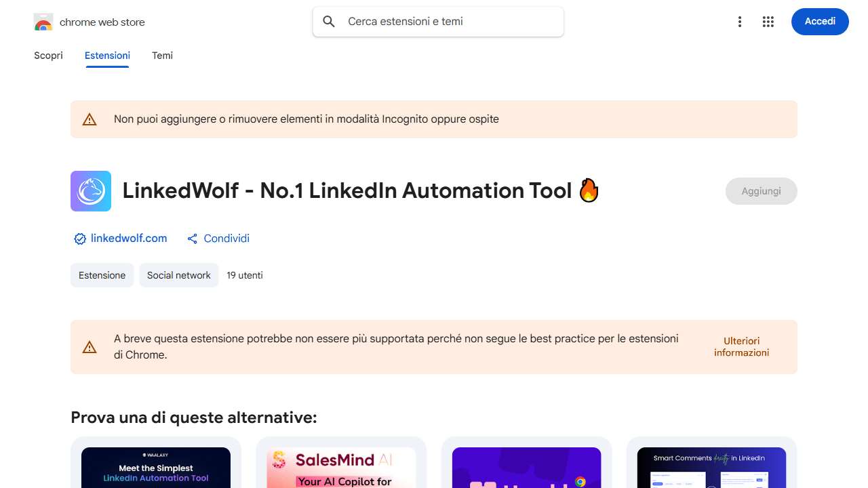
Task: Open the Waalaxy alternative extension card
Action: [155, 467]
